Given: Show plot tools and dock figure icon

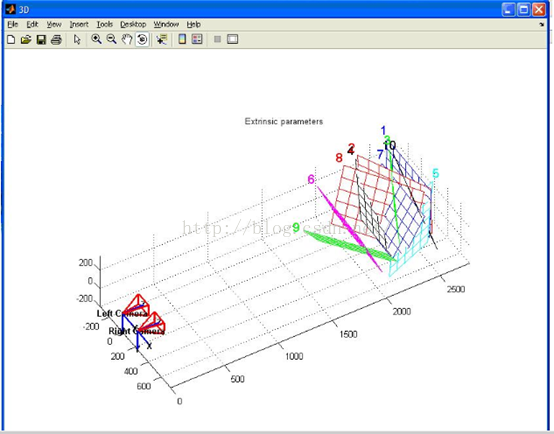Looking at the screenshot, I should pos(232,39).
